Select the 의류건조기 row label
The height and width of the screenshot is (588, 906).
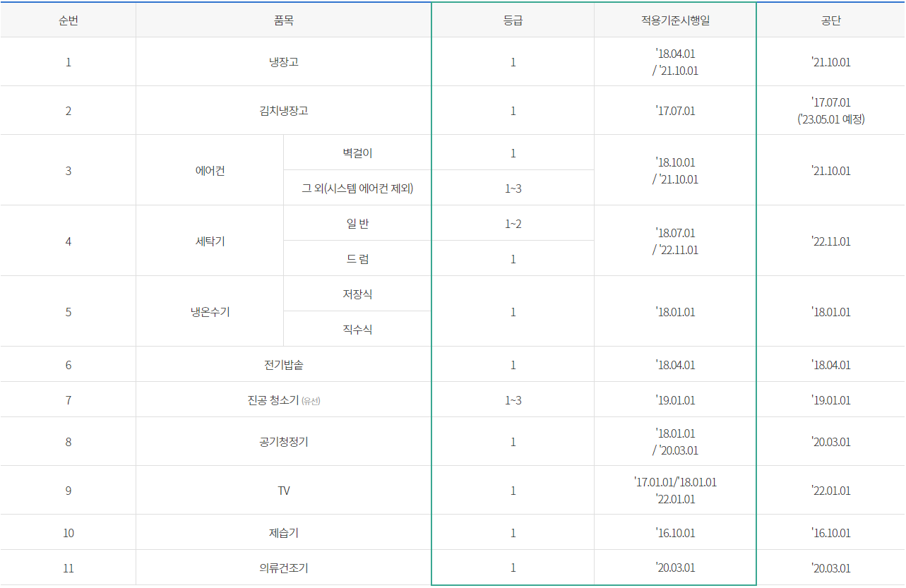coord(283,567)
